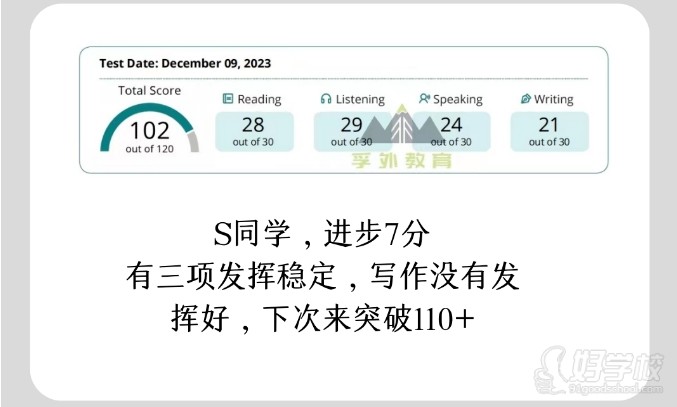Screen dimensions: 677x407
Task: Click the Writing label
Action: 554,99
